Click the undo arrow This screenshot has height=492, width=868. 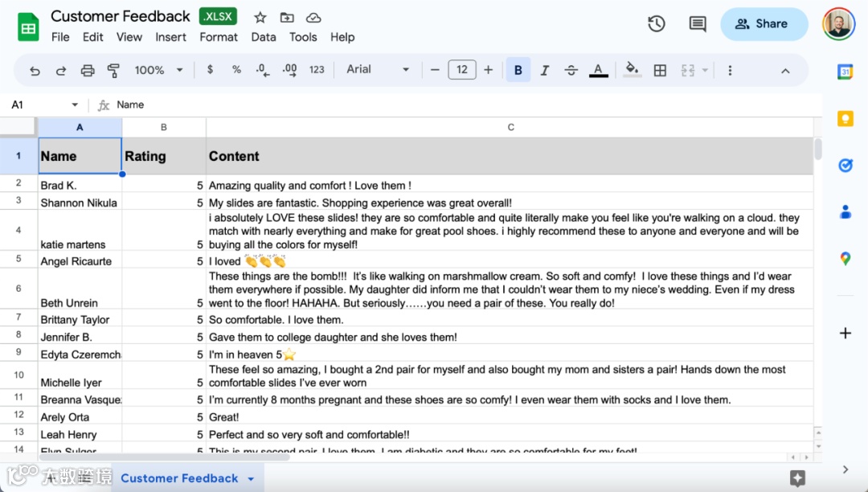(35, 70)
